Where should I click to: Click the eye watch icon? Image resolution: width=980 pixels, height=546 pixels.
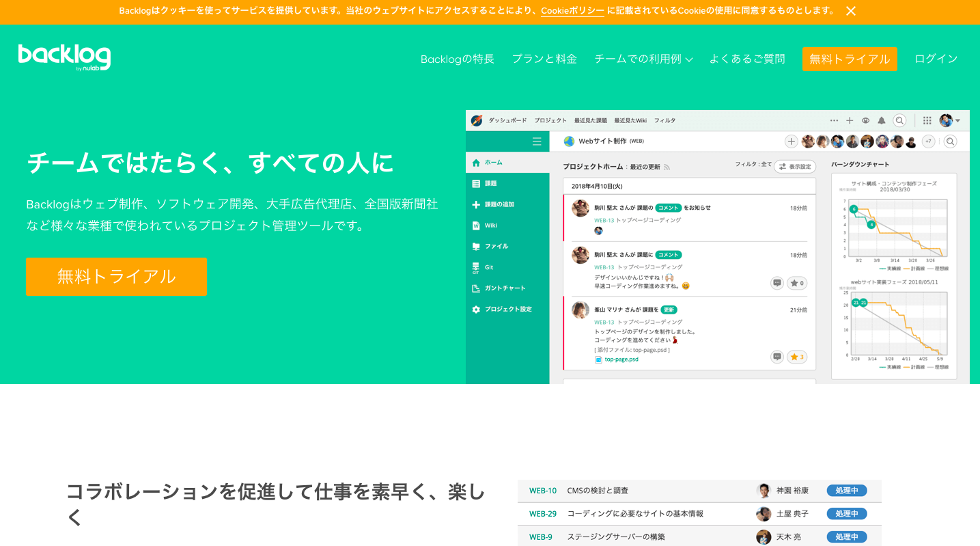click(865, 120)
